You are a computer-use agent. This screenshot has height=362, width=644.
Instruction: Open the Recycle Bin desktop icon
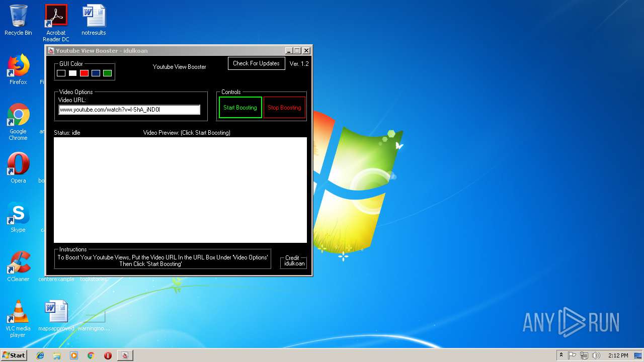tap(18, 20)
